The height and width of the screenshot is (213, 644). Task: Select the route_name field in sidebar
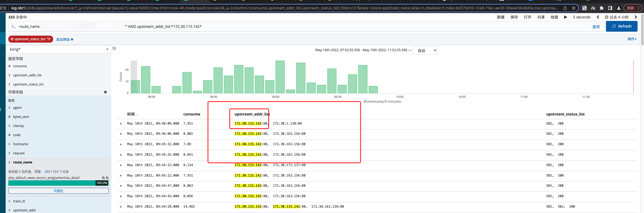pyautogui.click(x=23, y=162)
